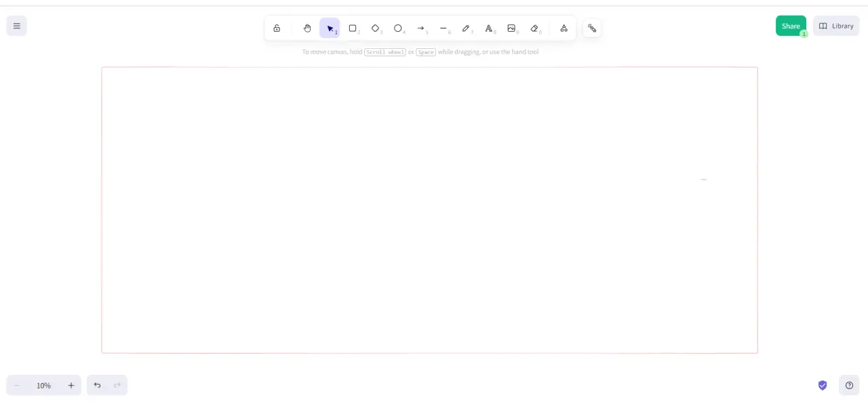Image resolution: width=868 pixels, height=404 pixels.
Task: Select the Ellipse shape tool
Action: (398, 28)
